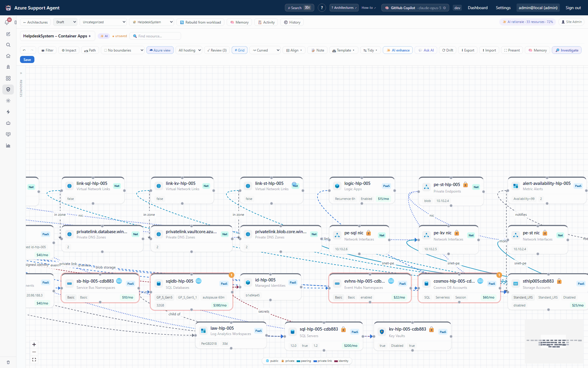Click the rocket icon in left sidebar
This screenshot has width=588, height=368.
pos(8,67)
